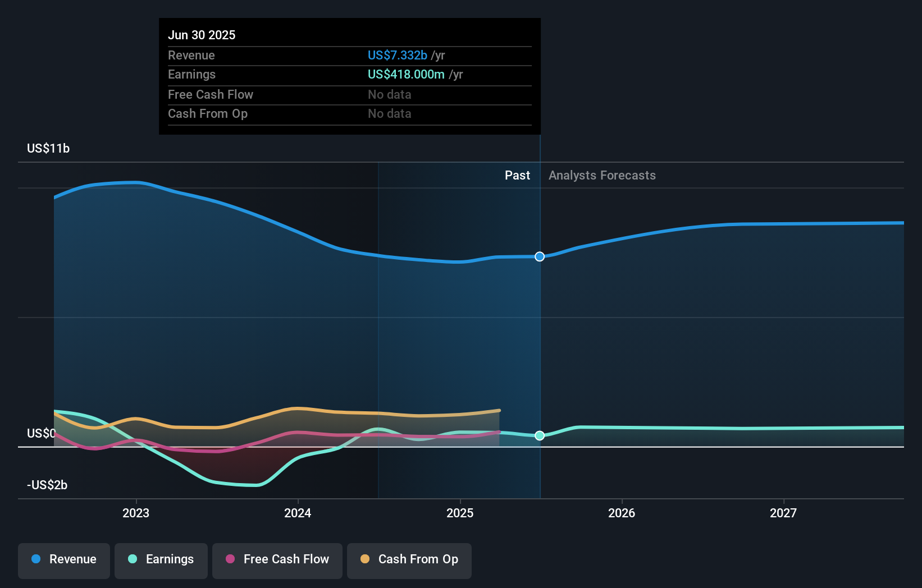Viewport: 922px width, 588px height.
Task: Click the 2023 x-axis label
Action: click(136, 513)
